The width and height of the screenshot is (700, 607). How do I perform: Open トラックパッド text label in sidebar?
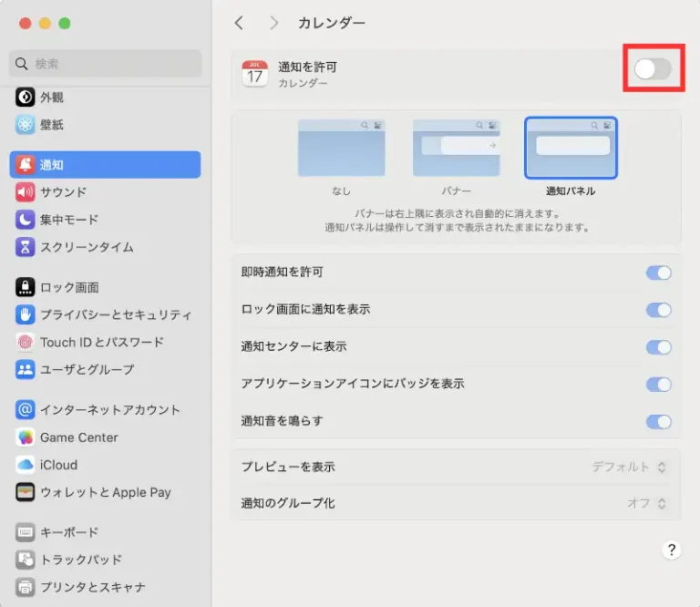tap(81, 560)
